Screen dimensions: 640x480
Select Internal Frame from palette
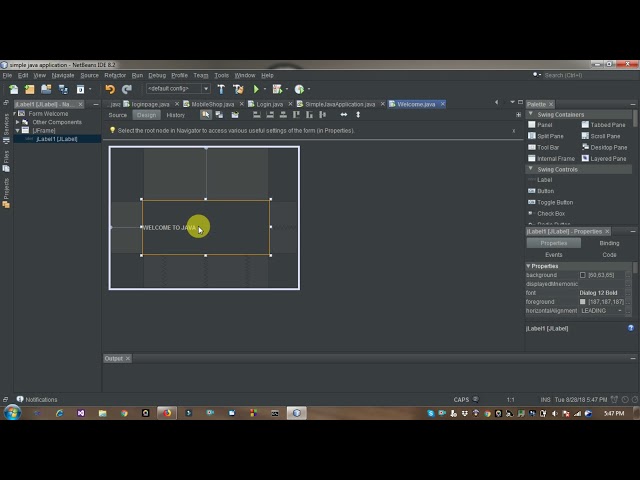[551, 158]
